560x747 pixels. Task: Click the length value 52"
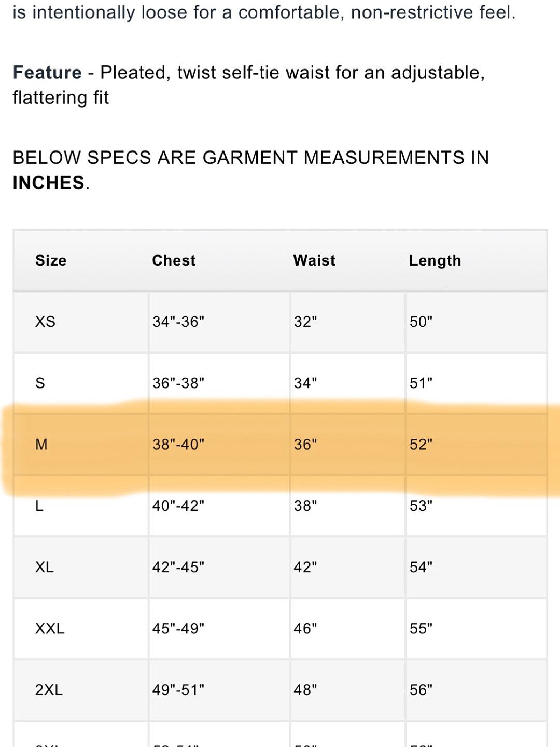[421, 445]
